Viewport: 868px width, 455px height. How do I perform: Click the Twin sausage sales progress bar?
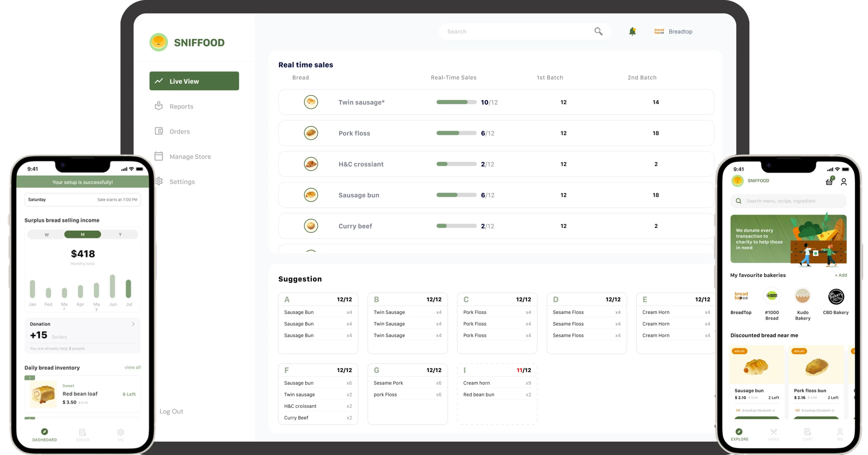click(456, 102)
